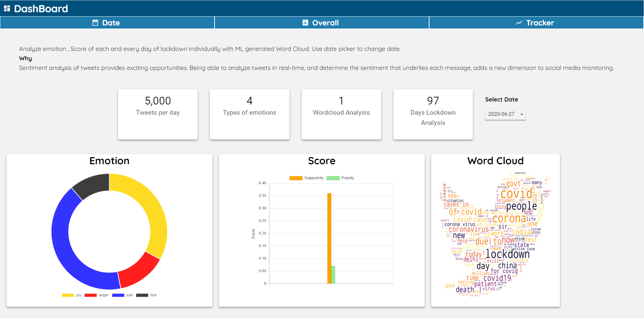Click the Emotion chart heading
The image size is (644, 318).
109,161
